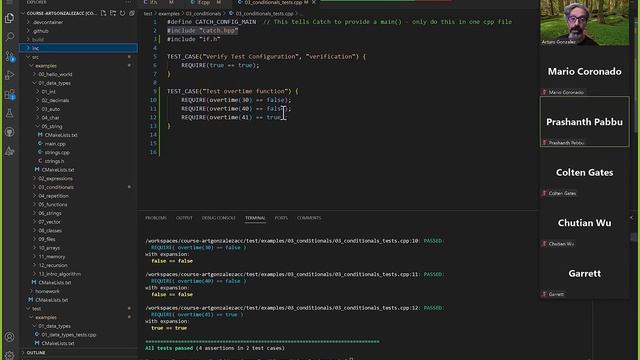Click the Refresh Explorer icon

[x=122, y=13]
